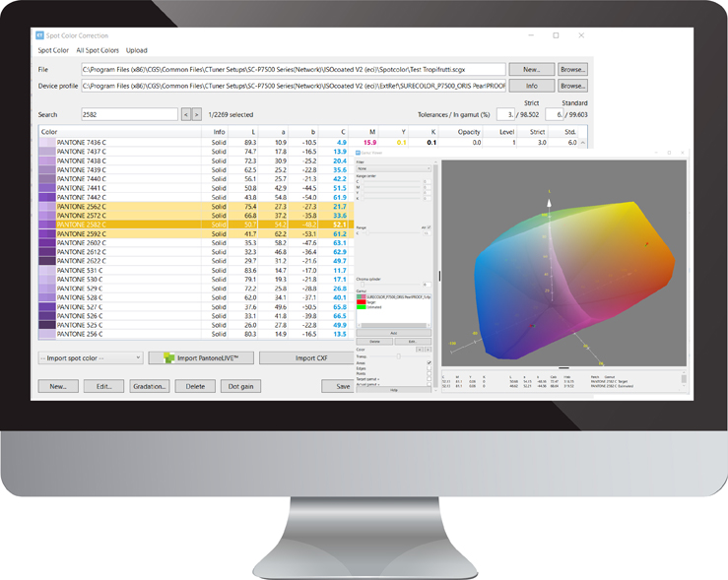Click the green Estimated gamut color icon
The image size is (728, 580).
point(361,306)
